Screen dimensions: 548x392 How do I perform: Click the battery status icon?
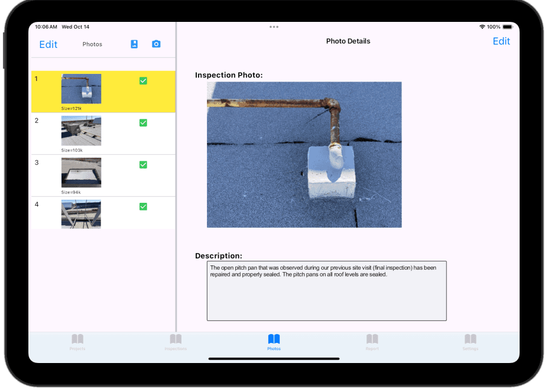coord(508,27)
